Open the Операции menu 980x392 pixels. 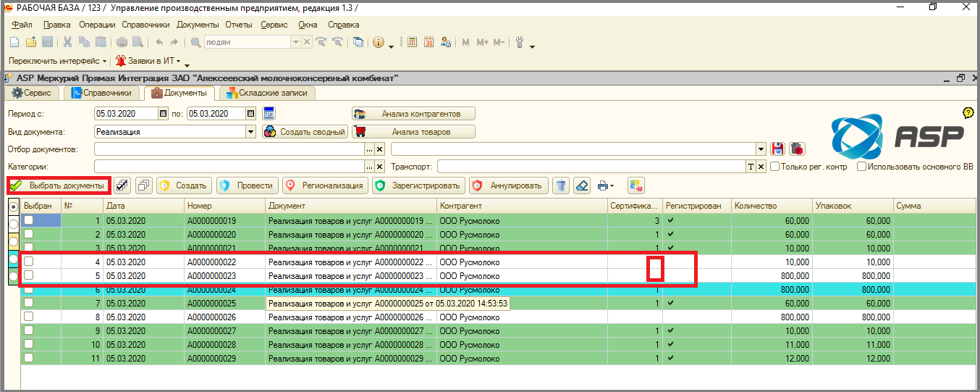[x=97, y=25]
